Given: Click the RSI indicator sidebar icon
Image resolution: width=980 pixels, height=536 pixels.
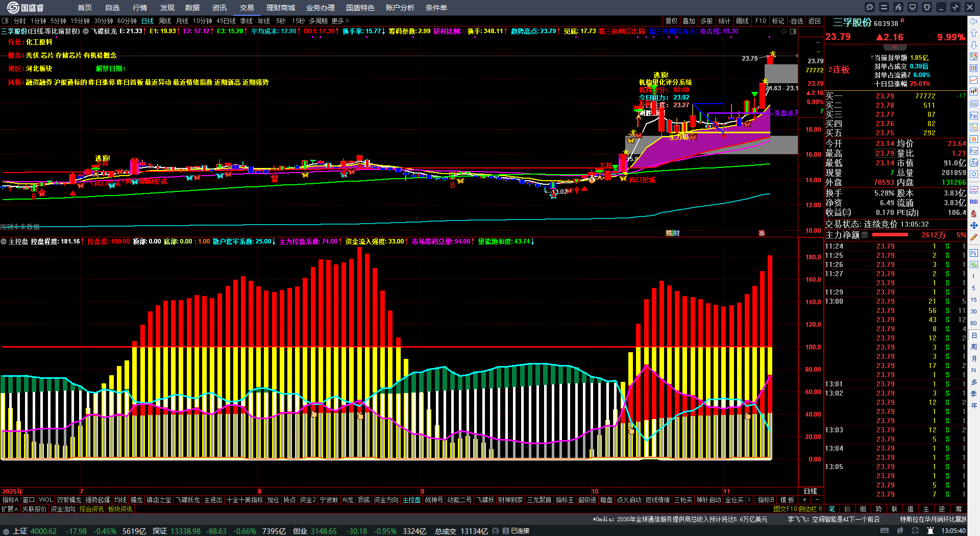Looking at the screenshot, I should [x=974, y=202].
